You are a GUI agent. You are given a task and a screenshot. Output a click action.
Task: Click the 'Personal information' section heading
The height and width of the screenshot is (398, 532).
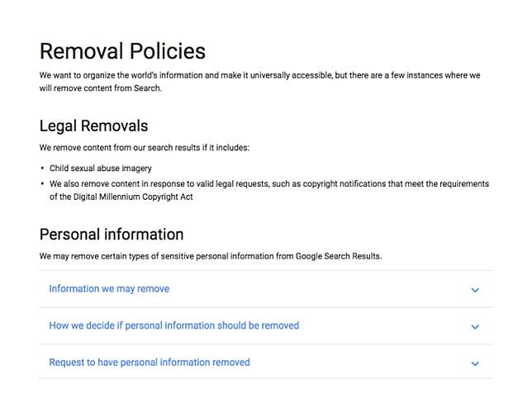112,234
